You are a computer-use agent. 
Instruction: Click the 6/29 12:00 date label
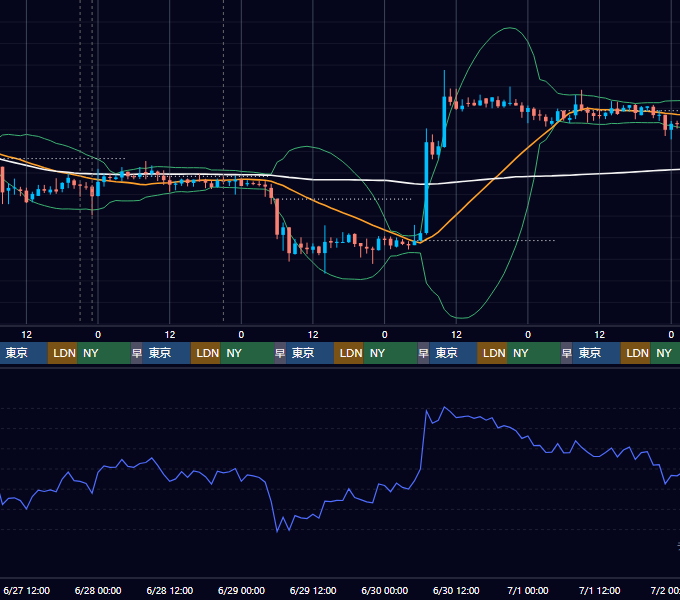coord(313,590)
